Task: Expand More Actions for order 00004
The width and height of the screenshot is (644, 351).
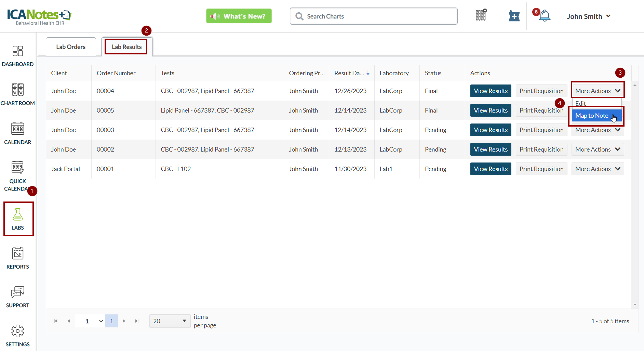Action: pyautogui.click(x=598, y=91)
